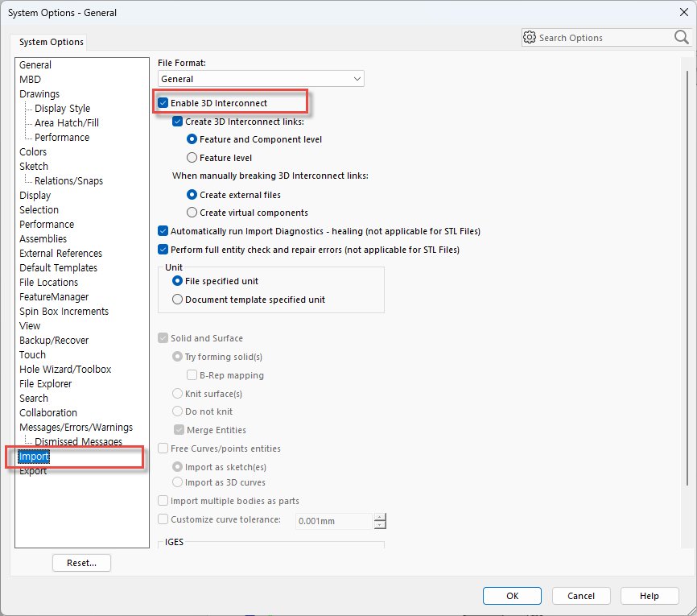Click the magnifier icon in Search Options
This screenshot has height=616, width=697.
(681, 37)
